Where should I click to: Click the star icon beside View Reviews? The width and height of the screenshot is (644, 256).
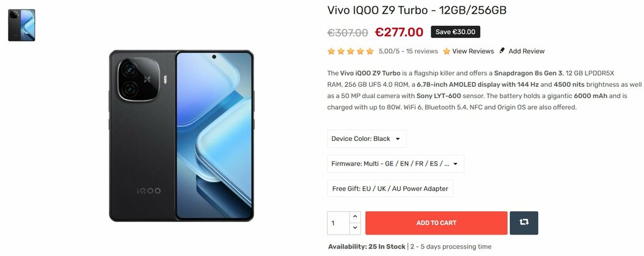[447, 52]
